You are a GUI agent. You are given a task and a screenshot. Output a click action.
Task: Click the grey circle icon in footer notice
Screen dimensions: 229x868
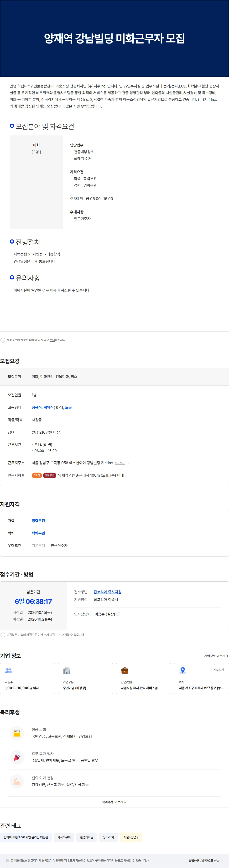[x=7, y=861]
